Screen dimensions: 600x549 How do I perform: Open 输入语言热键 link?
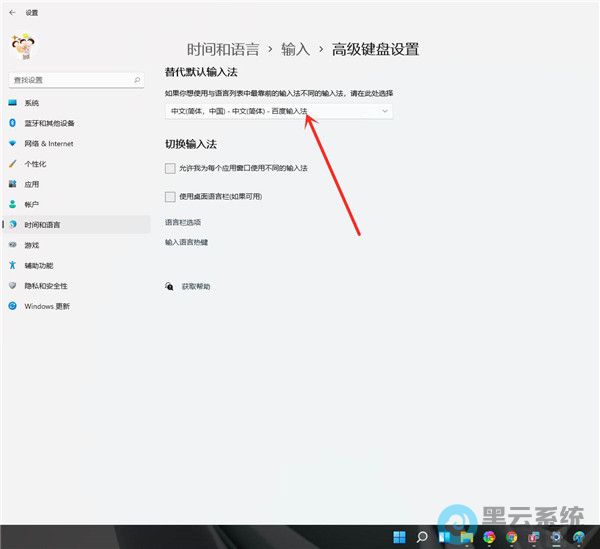pyautogui.click(x=187, y=242)
